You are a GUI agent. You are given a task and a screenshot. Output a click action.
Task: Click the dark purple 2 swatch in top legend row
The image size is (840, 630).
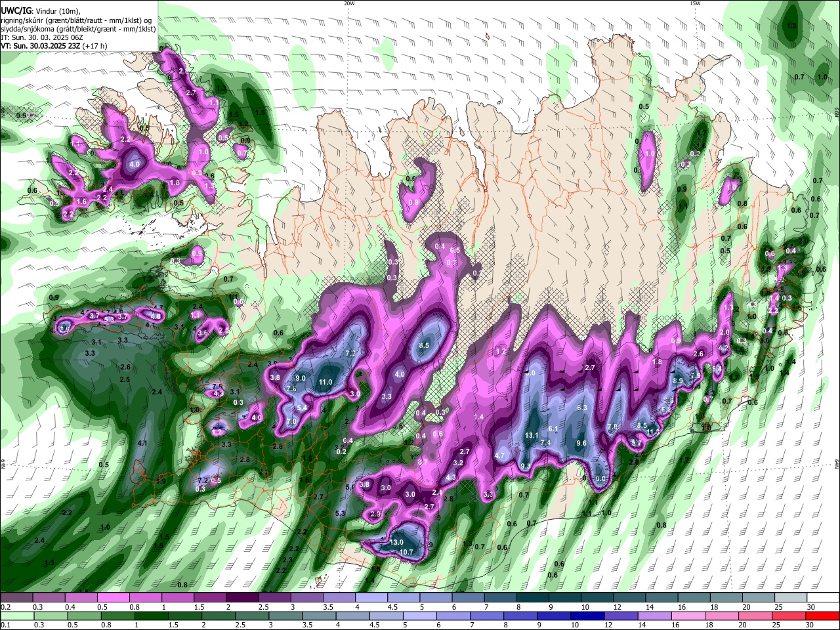[x=243, y=598]
